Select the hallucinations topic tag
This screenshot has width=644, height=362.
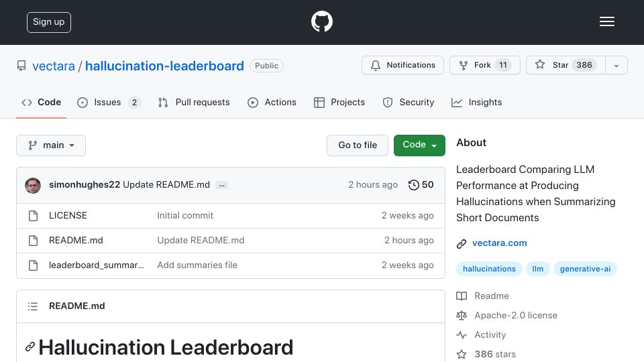[489, 269]
